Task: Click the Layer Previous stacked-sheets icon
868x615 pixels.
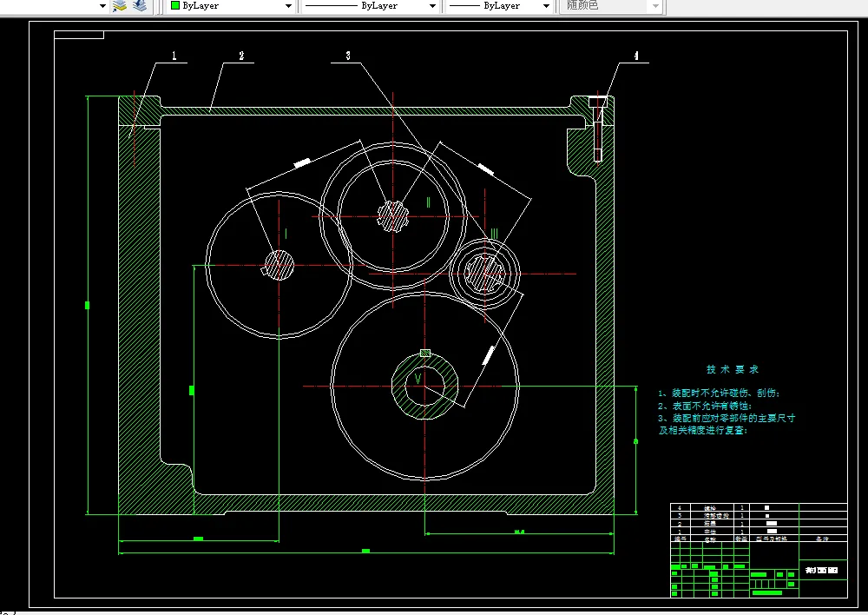Action: (140, 5)
